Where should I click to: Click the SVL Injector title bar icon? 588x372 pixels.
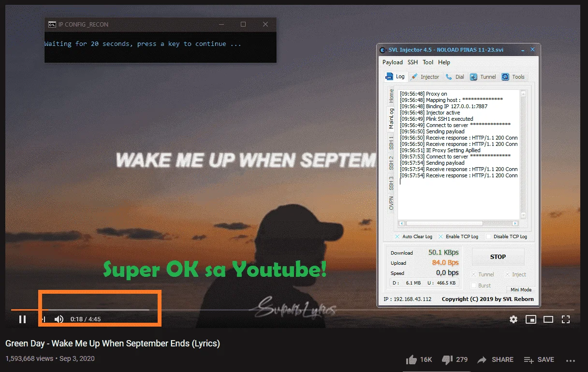click(383, 50)
